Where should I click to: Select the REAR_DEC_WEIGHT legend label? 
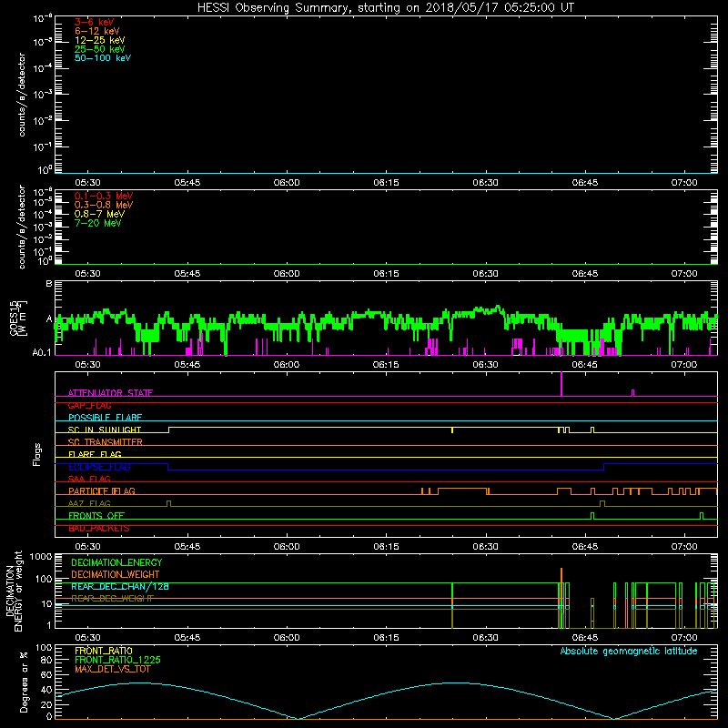112,599
